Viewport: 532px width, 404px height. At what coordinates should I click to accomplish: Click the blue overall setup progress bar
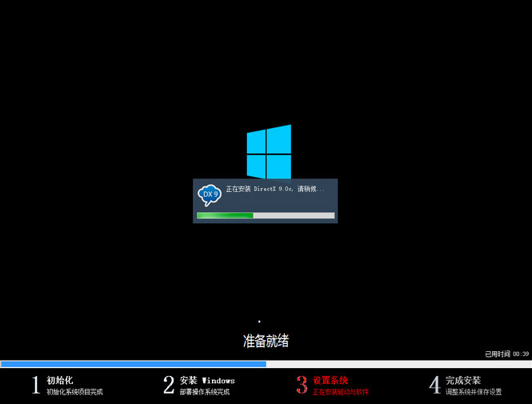(x=266, y=364)
